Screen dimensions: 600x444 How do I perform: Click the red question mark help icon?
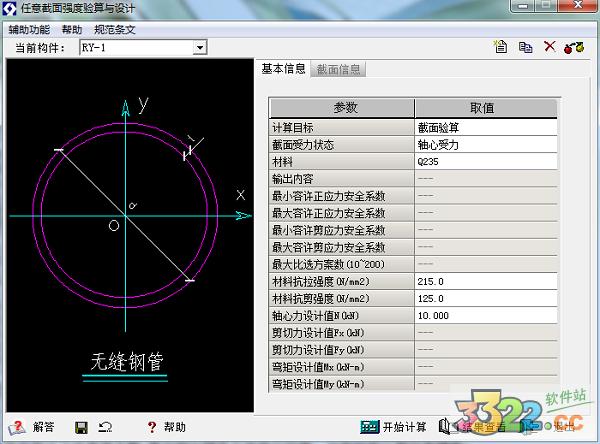click(x=152, y=427)
